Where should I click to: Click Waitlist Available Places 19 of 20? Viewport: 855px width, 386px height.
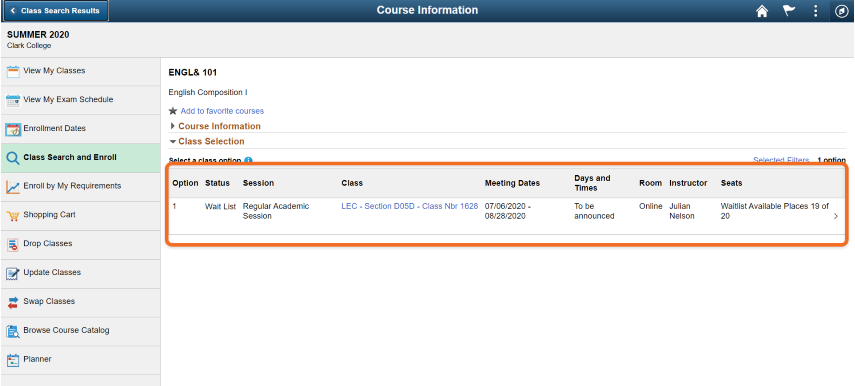775,211
